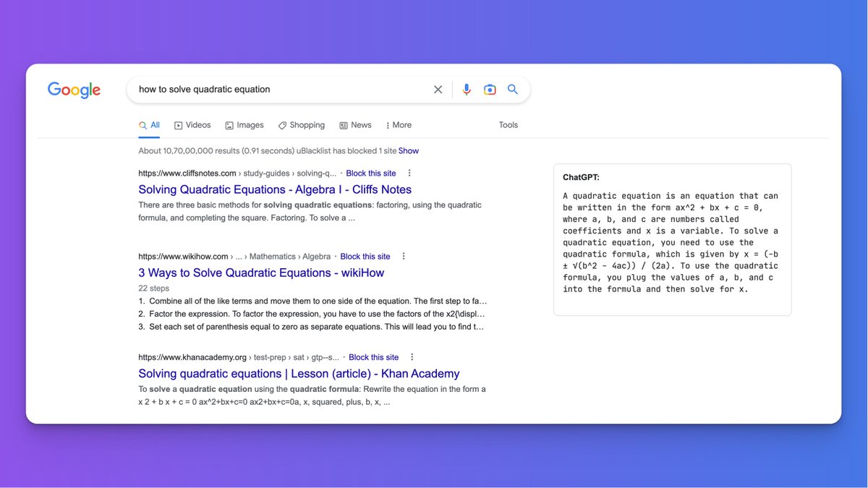Open Khan Academy quadratic equations lesson link
The width and height of the screenshot is (868, 488).
click(x=299, y=374)
